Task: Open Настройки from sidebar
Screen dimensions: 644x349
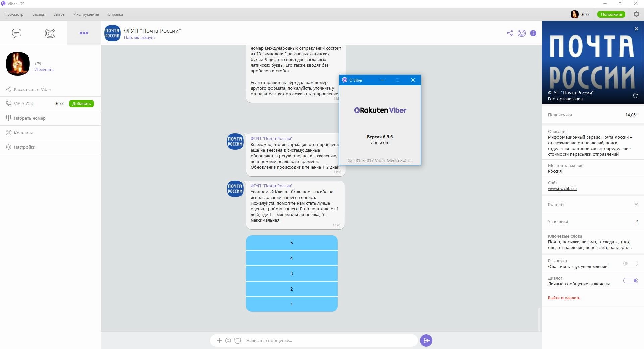Action: coord(50,147)
